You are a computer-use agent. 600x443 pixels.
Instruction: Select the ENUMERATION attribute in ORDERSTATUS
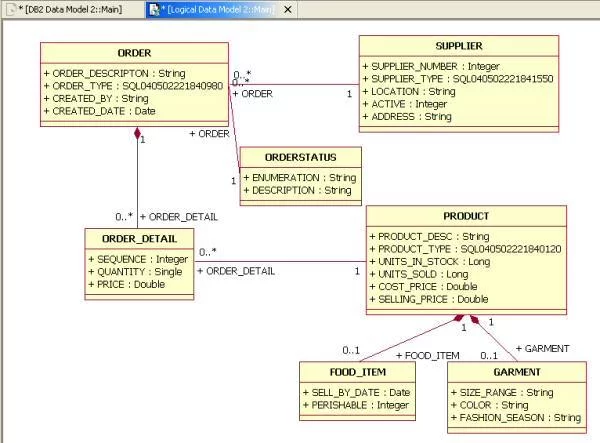click(298, 177)
